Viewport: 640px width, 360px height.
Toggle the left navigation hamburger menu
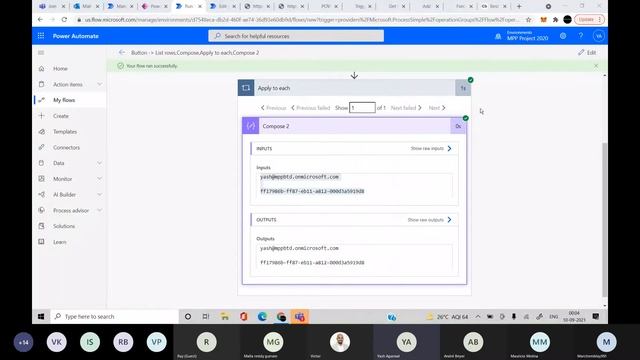[41, 53]
